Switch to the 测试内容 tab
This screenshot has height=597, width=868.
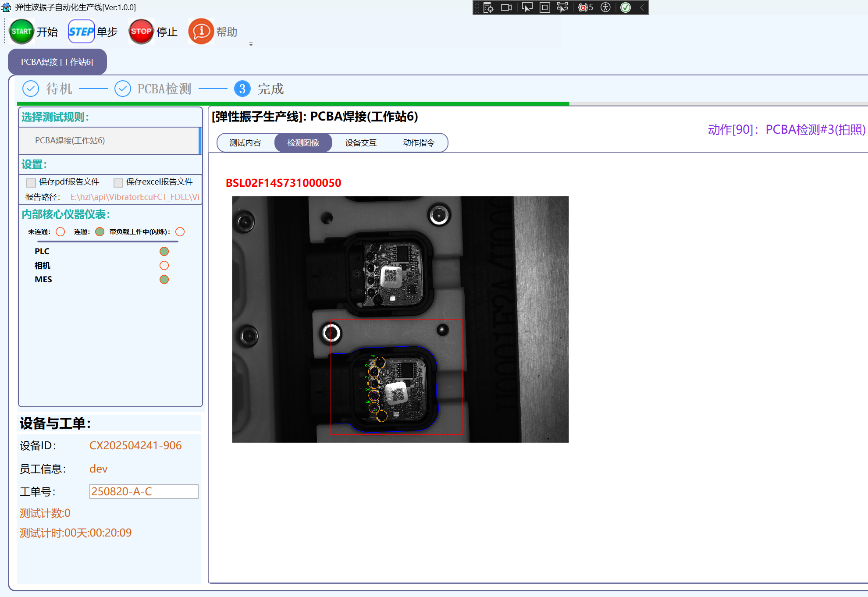[245, 143]
